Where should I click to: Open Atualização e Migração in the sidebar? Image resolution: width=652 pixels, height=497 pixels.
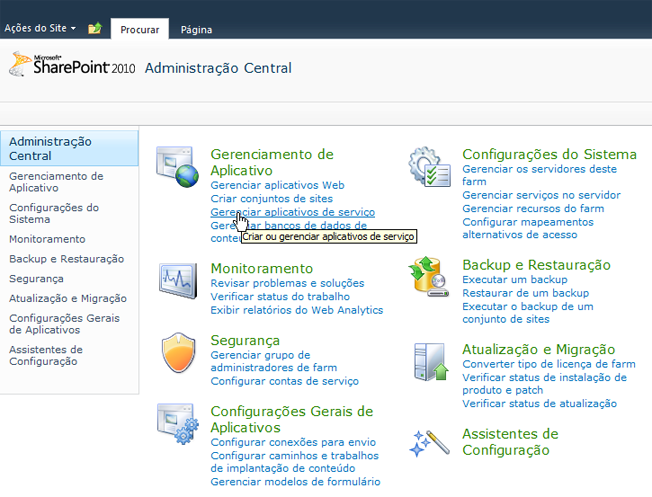click(x=68, y=298)
